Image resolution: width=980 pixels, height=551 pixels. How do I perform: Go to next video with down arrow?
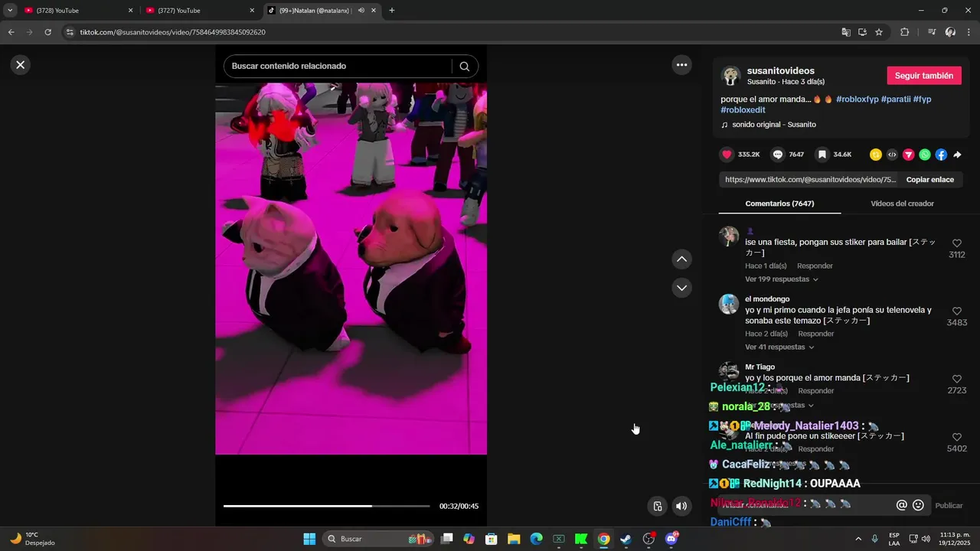(681, 288)
